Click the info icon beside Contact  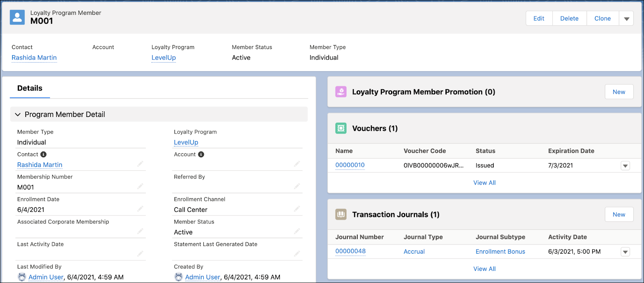[43, 154]
